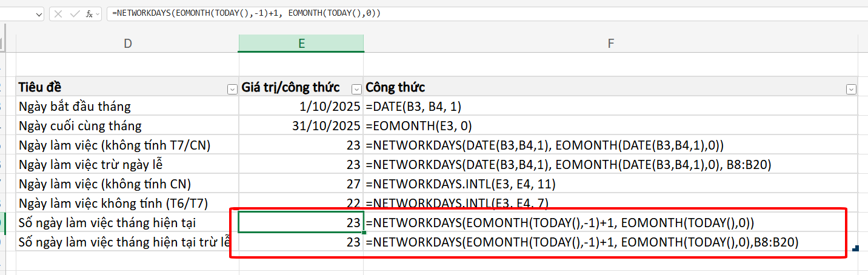Select the cell showing 1/10/2025

click(x=301, y=107)
